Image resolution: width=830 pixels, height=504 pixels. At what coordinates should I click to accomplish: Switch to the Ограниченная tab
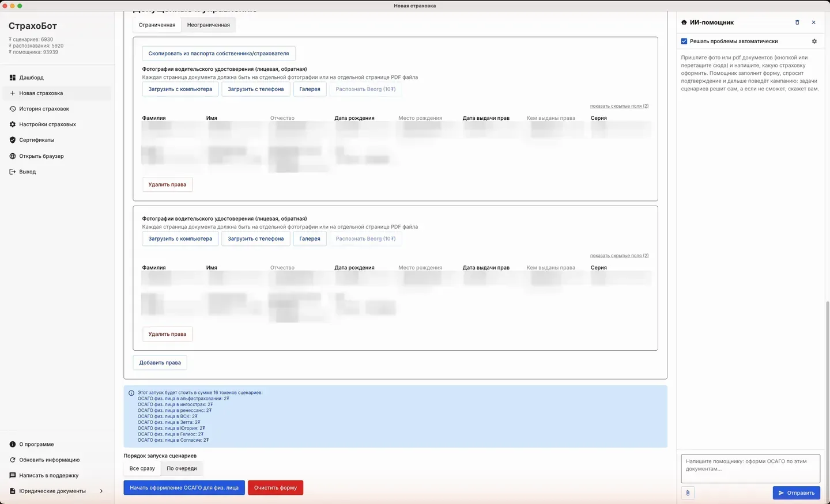coord(157,25)
